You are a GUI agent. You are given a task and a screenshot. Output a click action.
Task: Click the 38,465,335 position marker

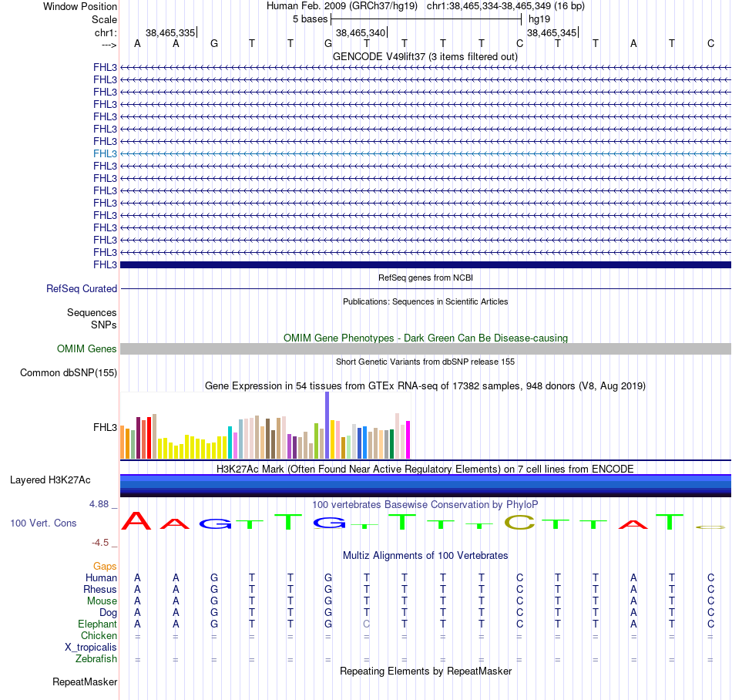(x=171, y=32)
